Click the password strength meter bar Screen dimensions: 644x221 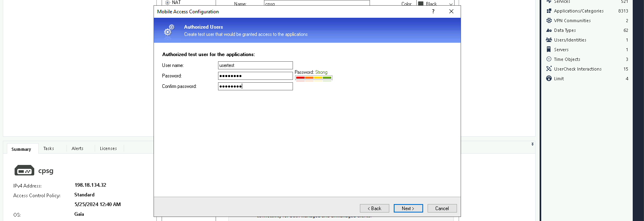tap(314, 78)
